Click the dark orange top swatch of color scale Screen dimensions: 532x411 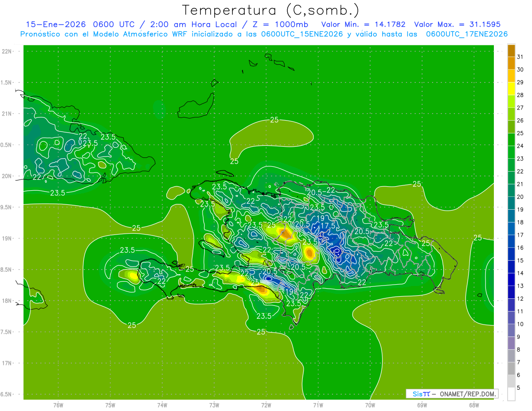pyautogui.click(x=511, y=51)
